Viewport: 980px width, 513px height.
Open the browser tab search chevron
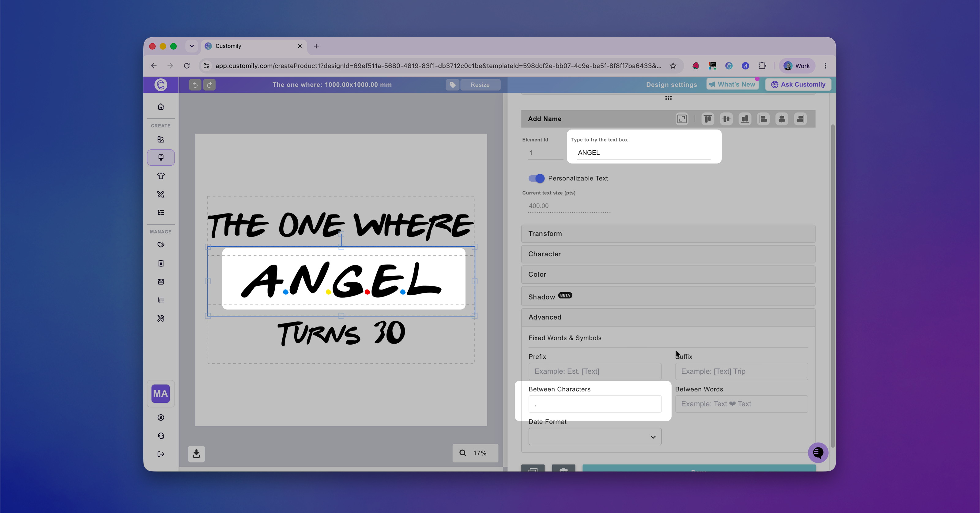click(192, 46)
